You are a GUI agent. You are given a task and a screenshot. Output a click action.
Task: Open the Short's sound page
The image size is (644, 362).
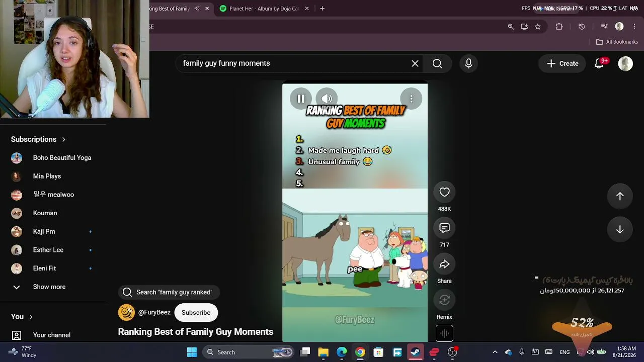pos(444,333)
